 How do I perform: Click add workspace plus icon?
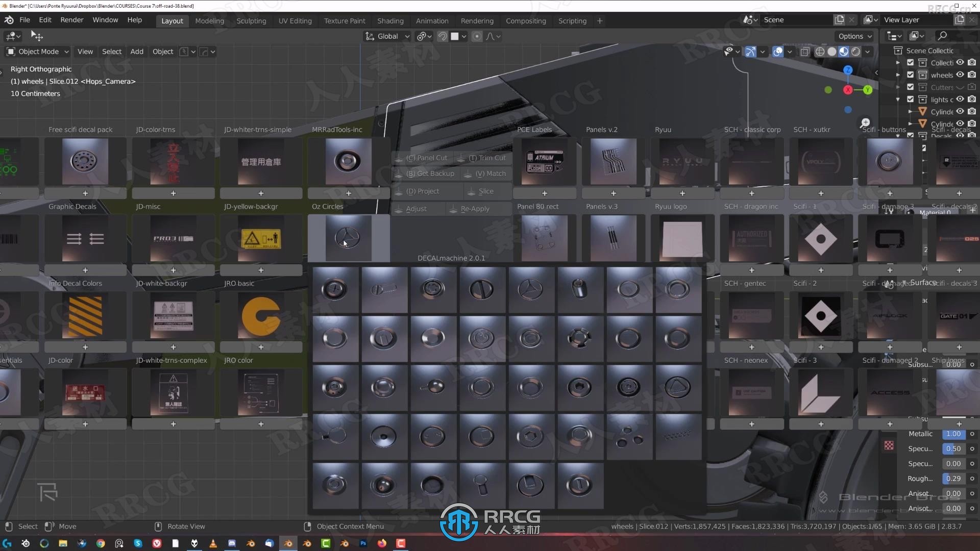[600, 21]
